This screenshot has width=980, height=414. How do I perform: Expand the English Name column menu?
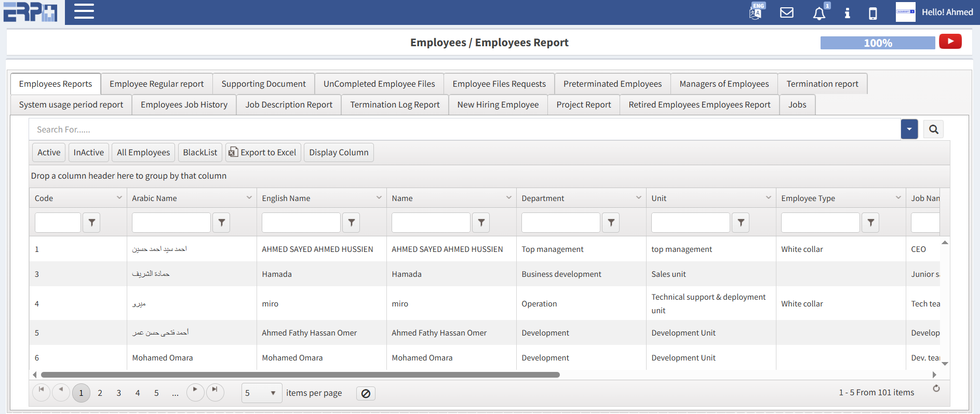[x=379, y=198]
